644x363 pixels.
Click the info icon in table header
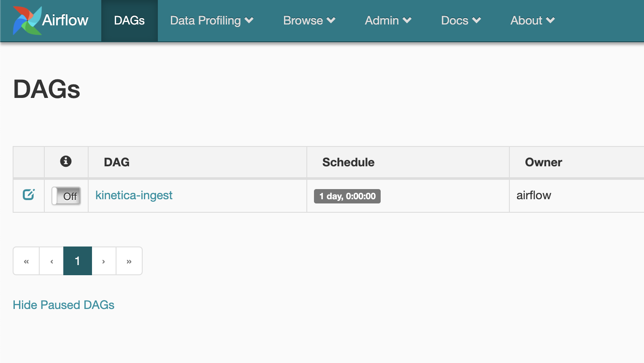(66, 161)
